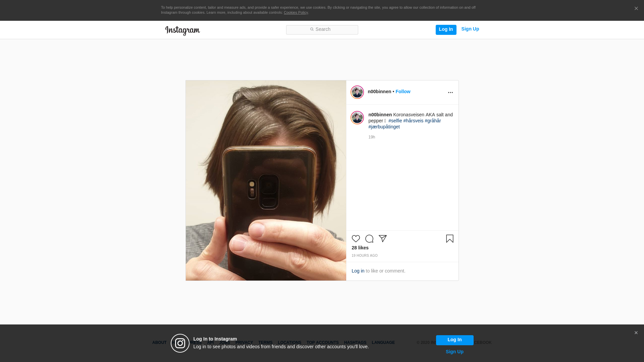Open the #gråhår hashtag
The image size is (644, 362).
(433, 121)
